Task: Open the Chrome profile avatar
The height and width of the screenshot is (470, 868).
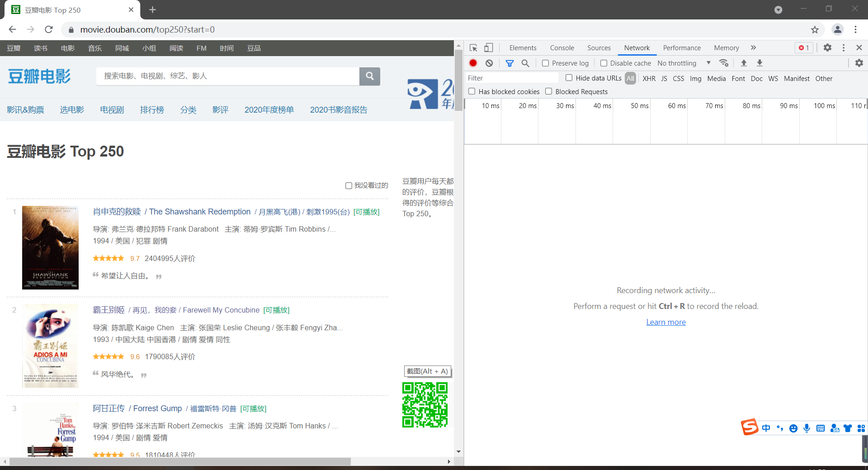Action: [837, 30]
